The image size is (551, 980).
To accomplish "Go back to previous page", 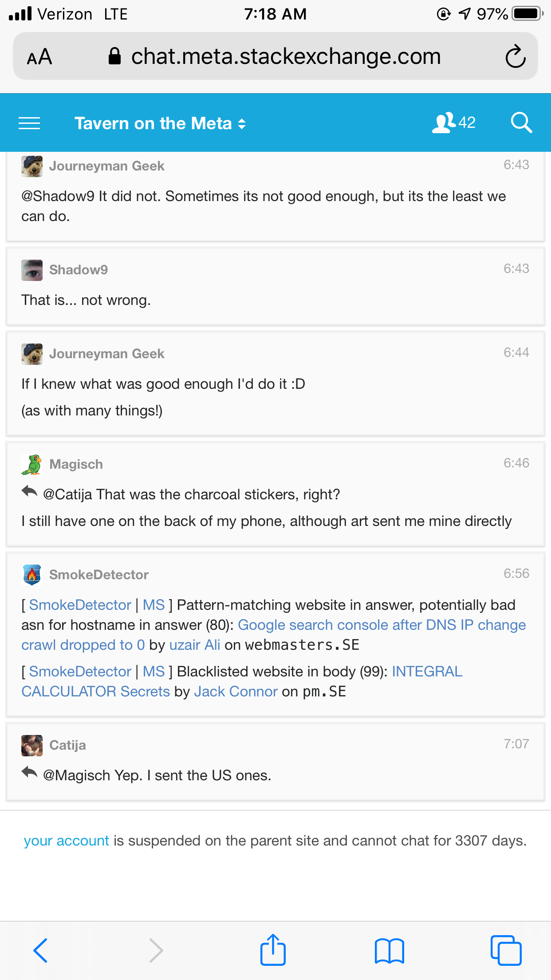I will (40, 950).
